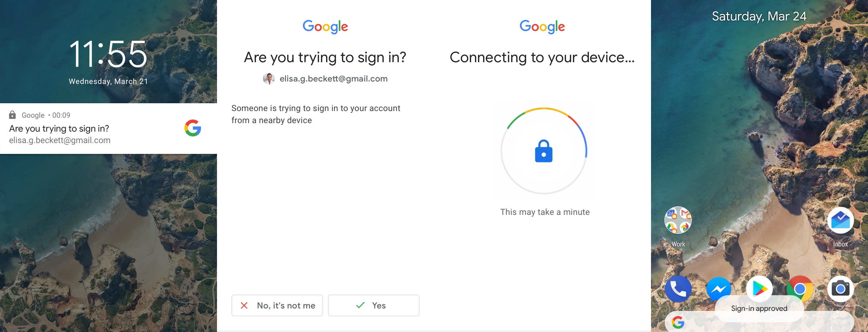The image size is (868, 332).
Task: Open the Play Store app
Action: [x=759, y=288]
